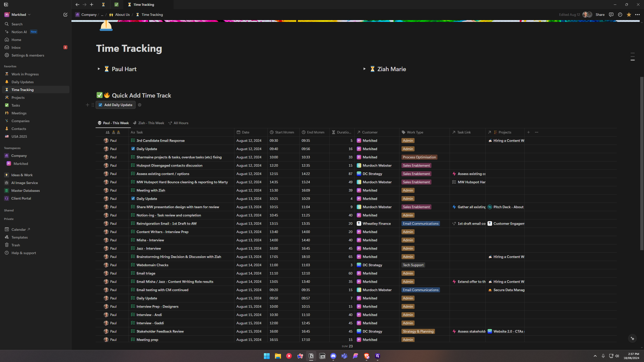This screenshot has width=644, height=362.
Task: Click the new page compose icon
Action: click(65, 15)
